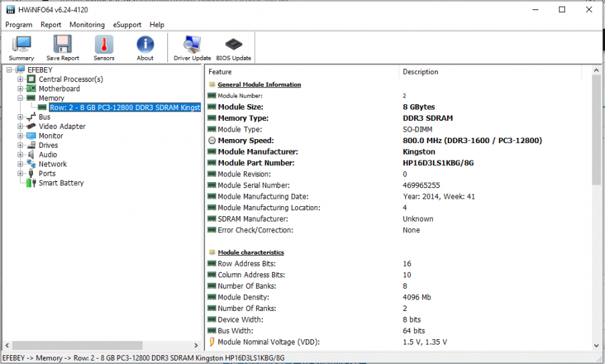Click the HWiNFO64 title bar app icon
Viewport: 605px width, 364px height.
click(x=10, y=9)
